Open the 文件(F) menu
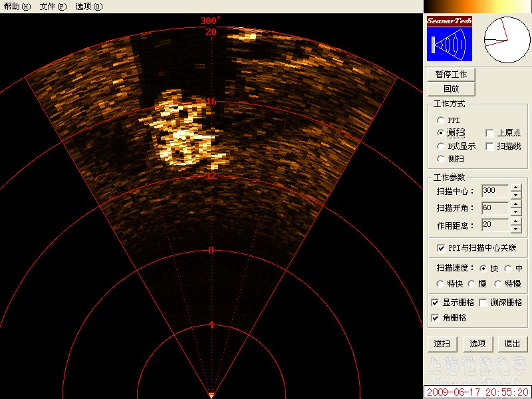532x399 pixels. point(53,6)
